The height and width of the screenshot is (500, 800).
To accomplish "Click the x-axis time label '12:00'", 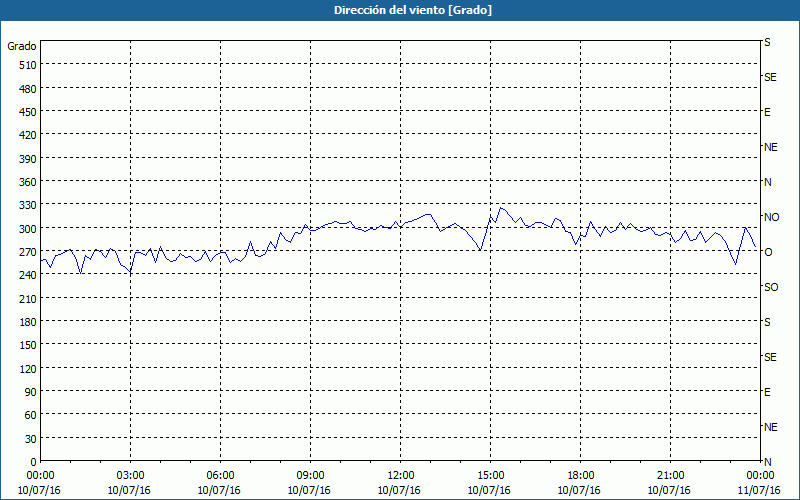I will [x=401, y=476].
